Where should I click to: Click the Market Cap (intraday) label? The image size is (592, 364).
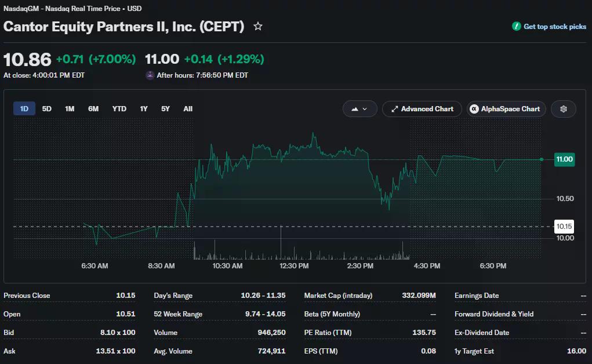pyautogui.click(x=338, y=295)
